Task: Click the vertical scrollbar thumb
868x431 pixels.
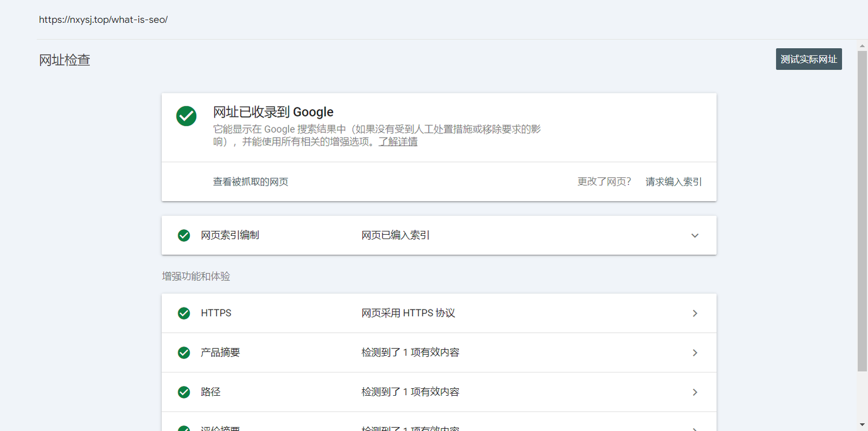Action: 862,211
